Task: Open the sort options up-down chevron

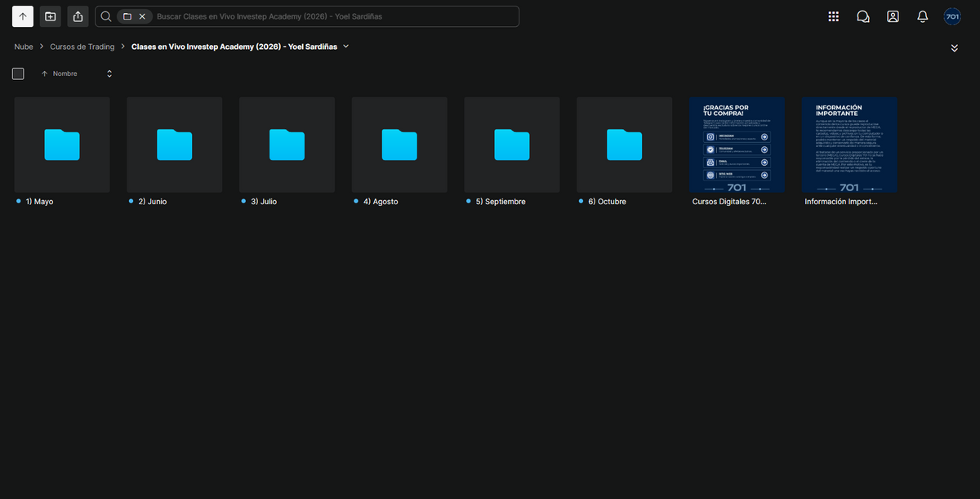Action: 109,74
